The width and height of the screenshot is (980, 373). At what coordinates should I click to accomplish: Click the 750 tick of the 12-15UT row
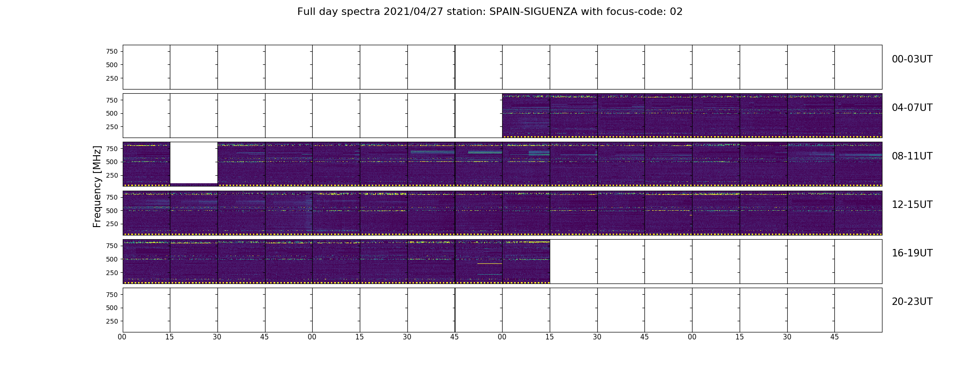click(112, 197)
